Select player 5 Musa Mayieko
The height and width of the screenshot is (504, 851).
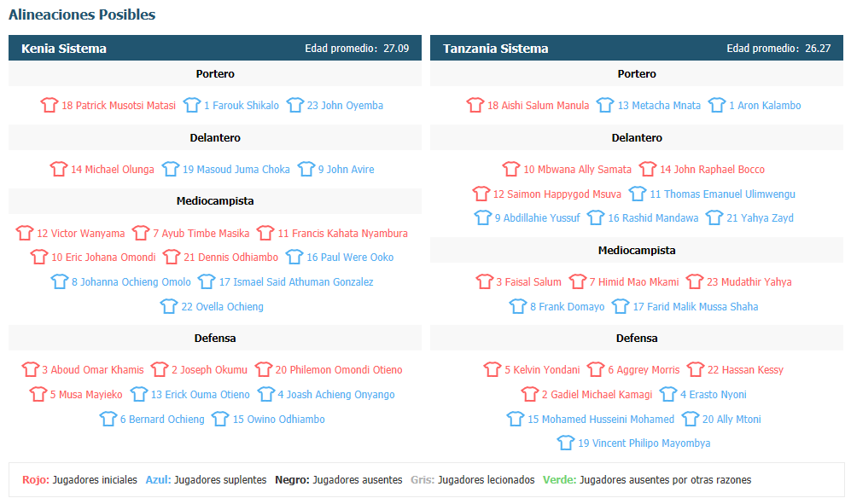(86, 395)
